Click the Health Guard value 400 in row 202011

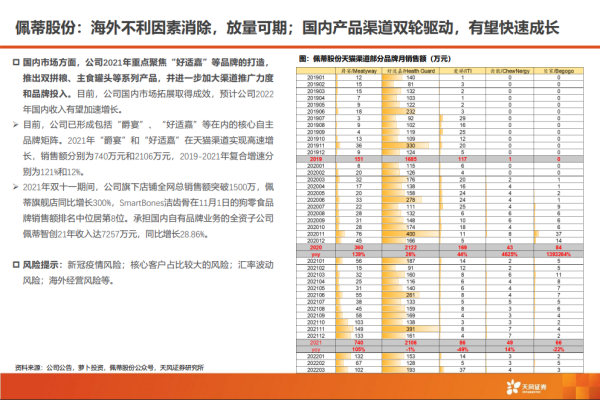[x=411, y=234]
